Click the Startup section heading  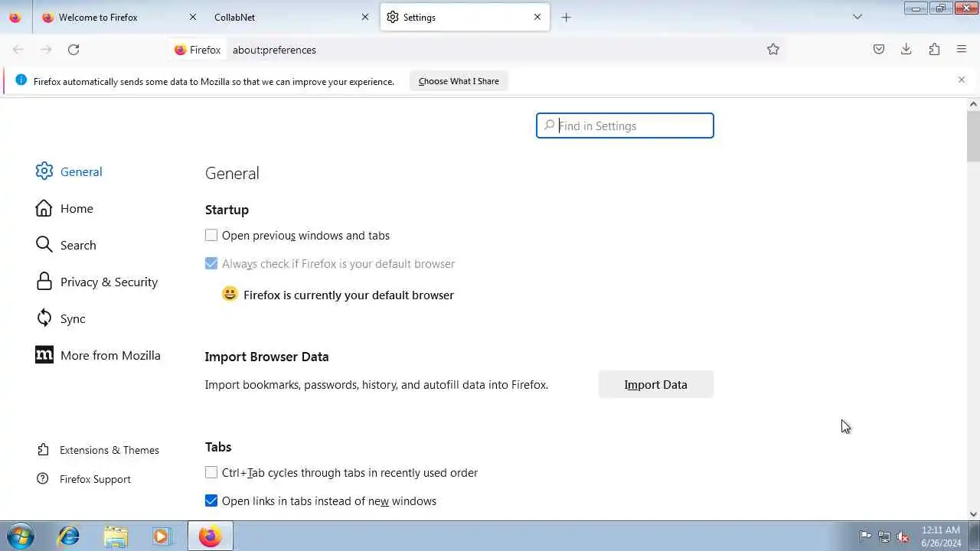point(227,210)
